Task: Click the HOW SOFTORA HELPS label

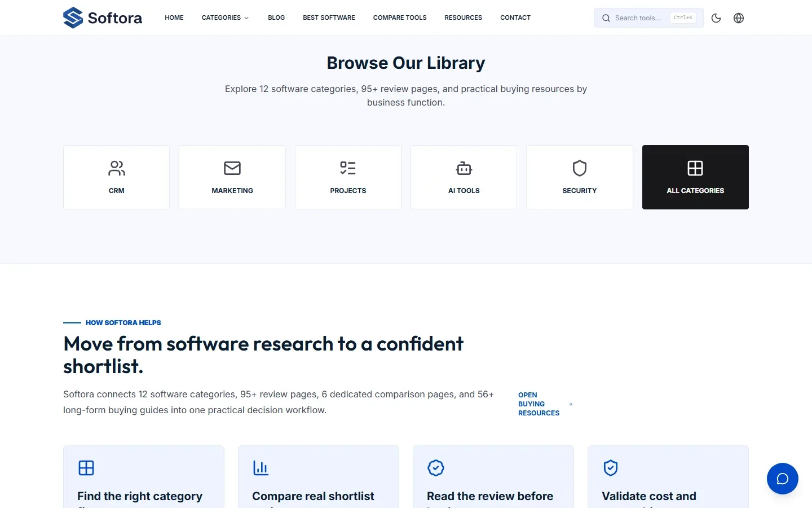Action: pyautogui.click(x=123, y=323)
